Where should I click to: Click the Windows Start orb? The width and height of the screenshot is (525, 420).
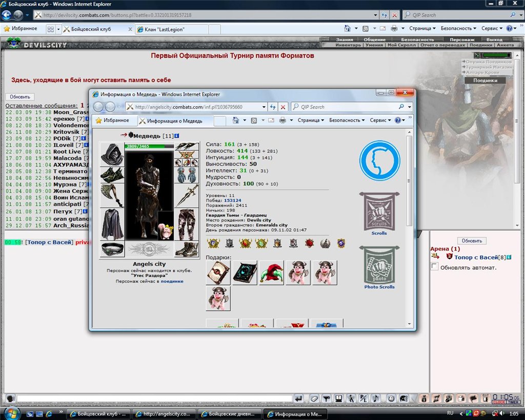click(12, 414)
